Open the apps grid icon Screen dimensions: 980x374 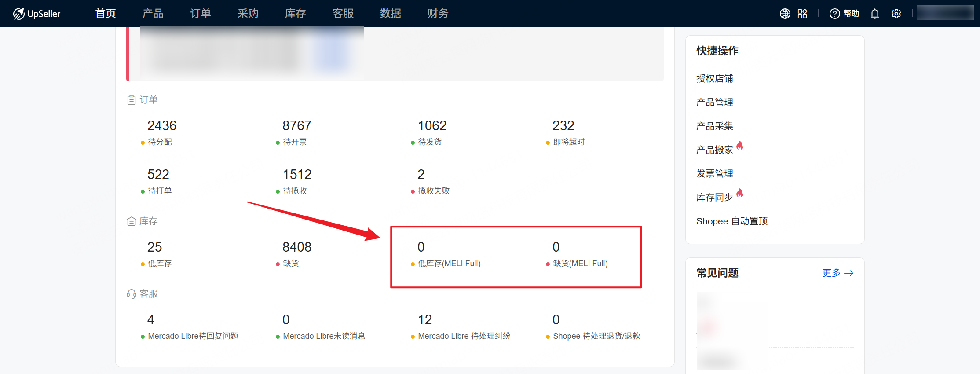click(x=802, y=14)
